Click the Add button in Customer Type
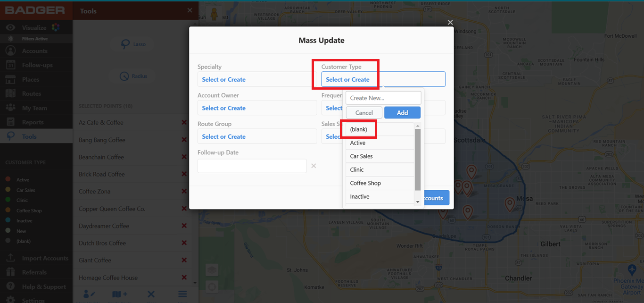Viewport: 644px width, 303px height. click(402, 112)
